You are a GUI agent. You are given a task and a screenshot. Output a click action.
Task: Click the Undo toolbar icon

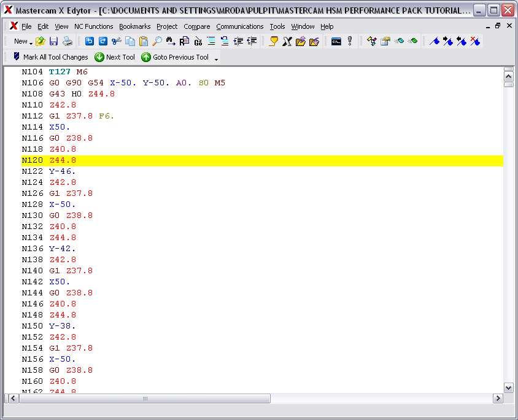(90, 41)
